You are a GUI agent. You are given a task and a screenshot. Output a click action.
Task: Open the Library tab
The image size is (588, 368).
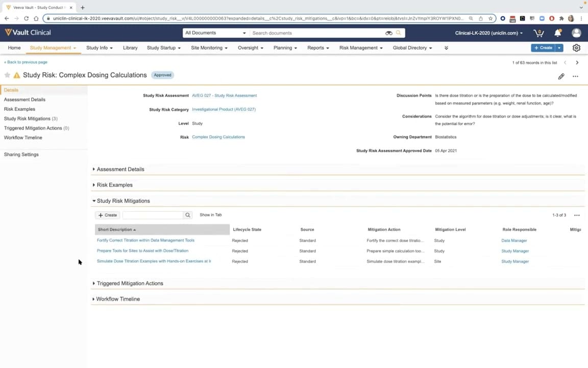[130, 48]
